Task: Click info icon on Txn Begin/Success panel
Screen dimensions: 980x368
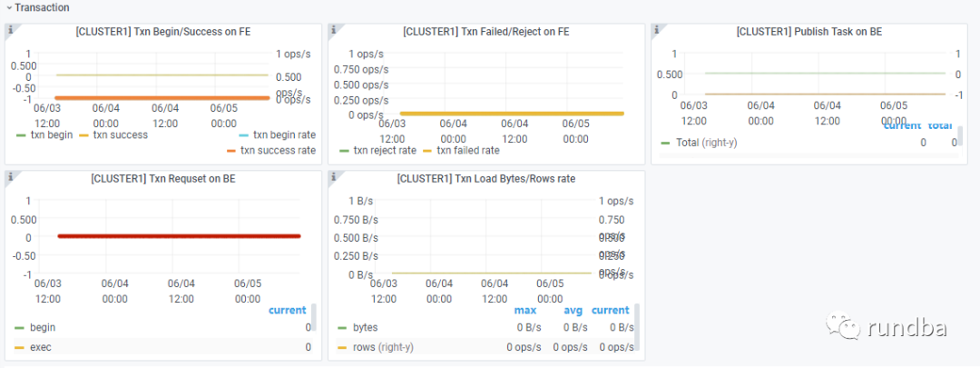Action: (x=10, y=30)
